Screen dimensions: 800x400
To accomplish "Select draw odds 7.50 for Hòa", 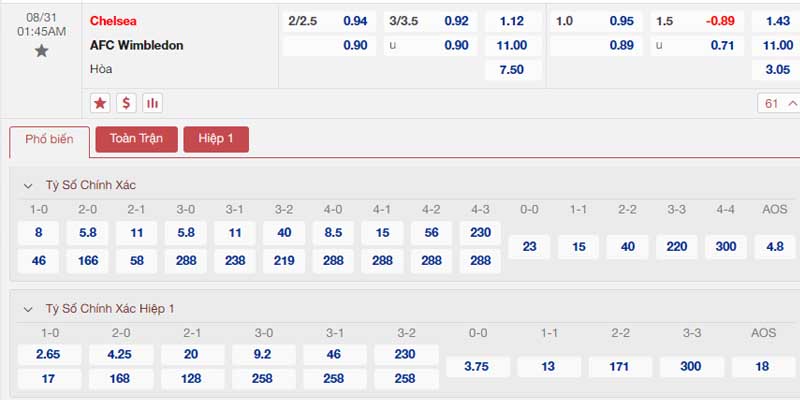I will (x=512, y=70).
